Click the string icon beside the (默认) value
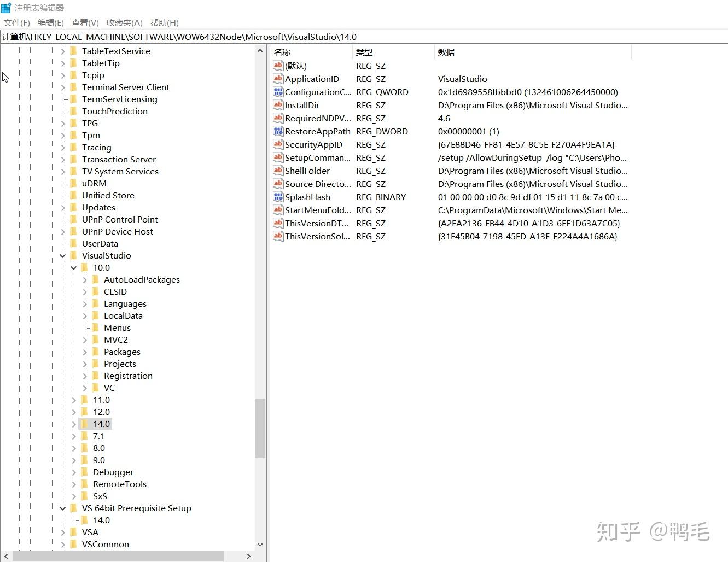 point(278,66)
